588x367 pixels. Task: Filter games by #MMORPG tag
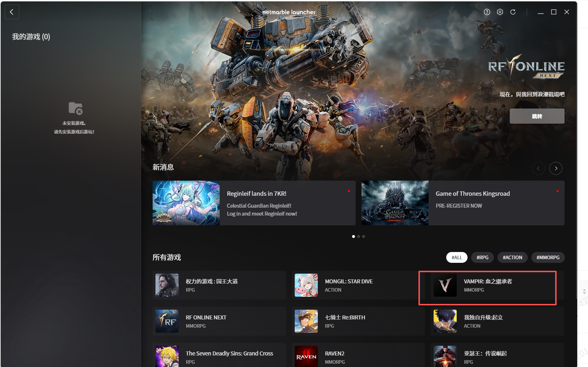[x=548, y=257]
